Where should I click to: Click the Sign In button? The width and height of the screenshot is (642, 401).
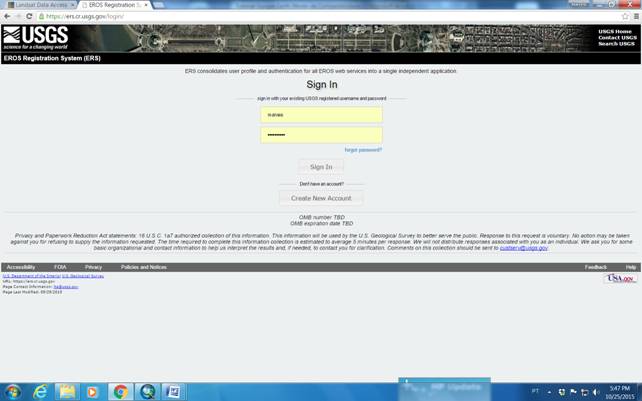pos(321,167)
